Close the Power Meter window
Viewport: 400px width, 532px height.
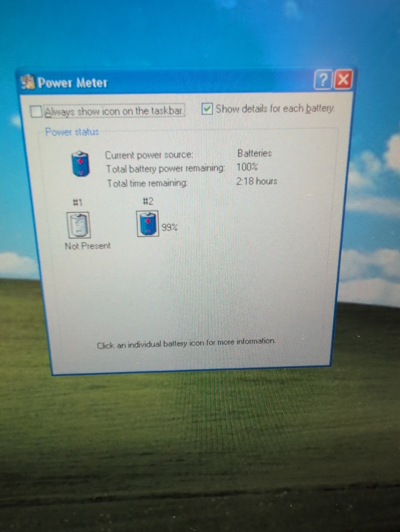(343, 79)
